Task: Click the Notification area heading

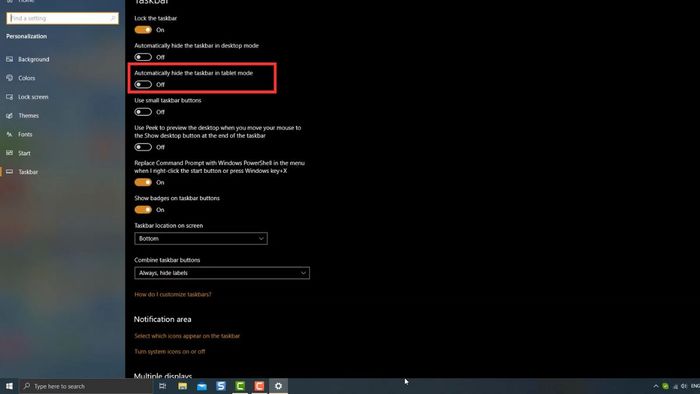Action: point(162,319)
